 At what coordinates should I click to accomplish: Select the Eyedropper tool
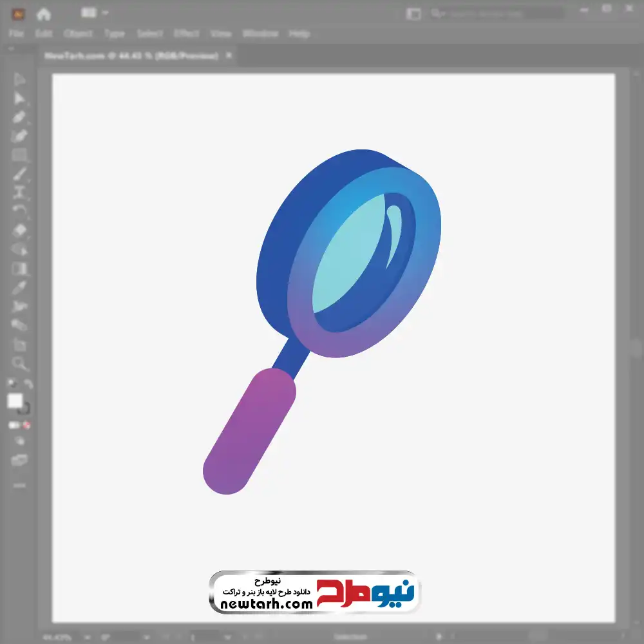coord(19,287)
